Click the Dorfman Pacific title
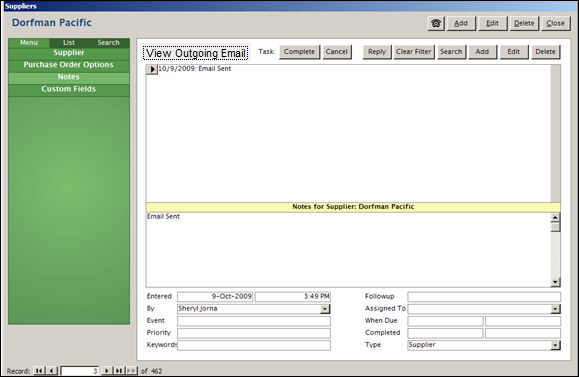The height and width of the screenshot is (377, 579). [x=52, y=23]
